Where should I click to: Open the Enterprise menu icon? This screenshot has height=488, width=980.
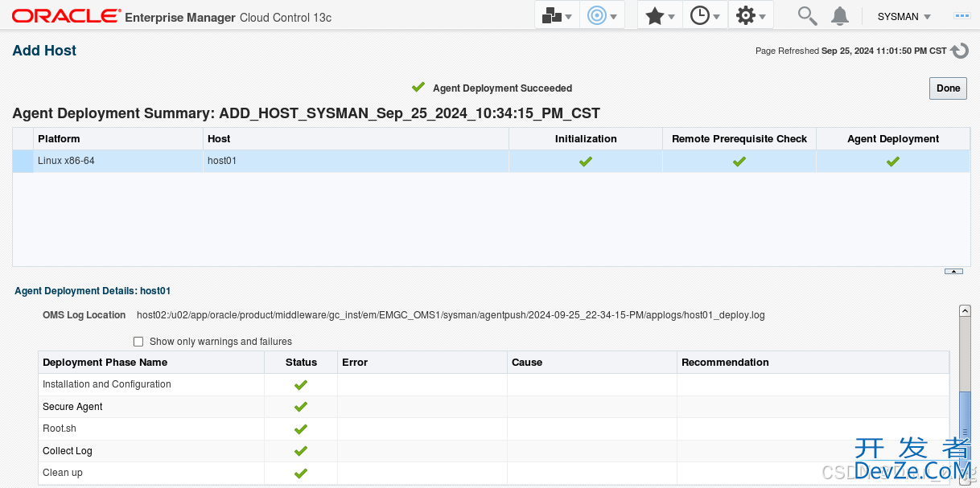[557, 15]
